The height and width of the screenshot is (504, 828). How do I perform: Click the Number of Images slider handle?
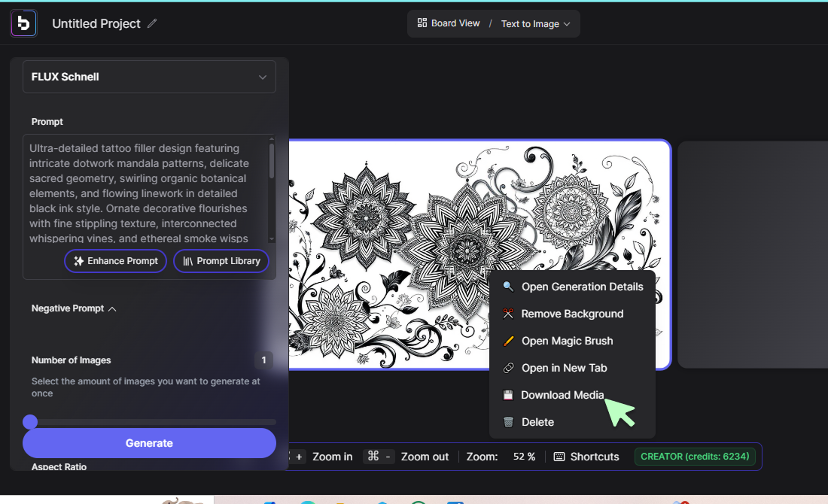coord(30,422)
